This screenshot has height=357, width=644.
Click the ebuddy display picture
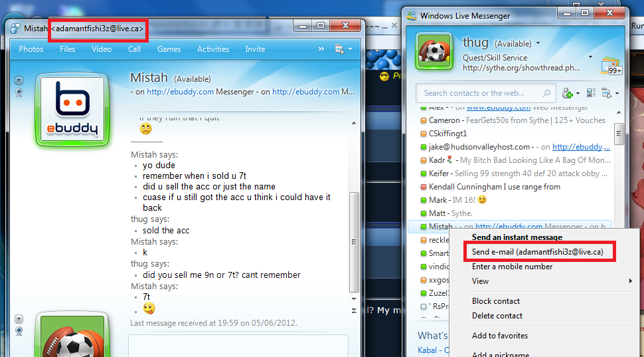[72, 110]
